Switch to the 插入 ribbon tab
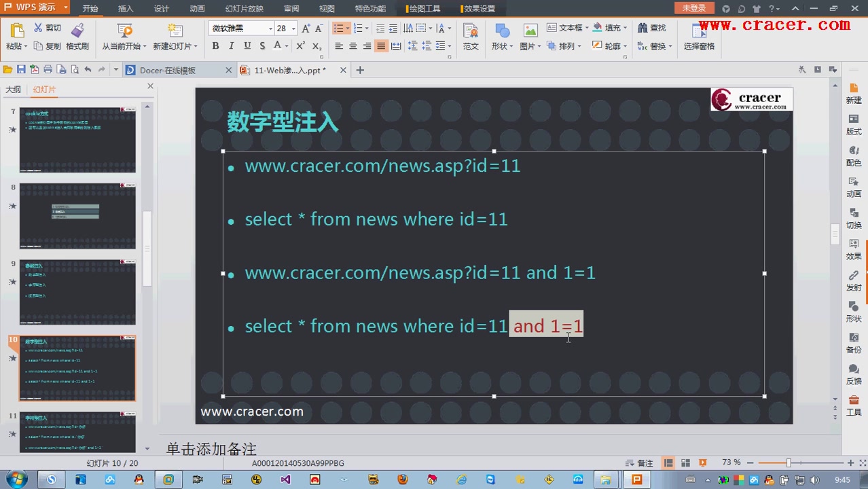This screenshot has height=489, width=868. [125, 9]
